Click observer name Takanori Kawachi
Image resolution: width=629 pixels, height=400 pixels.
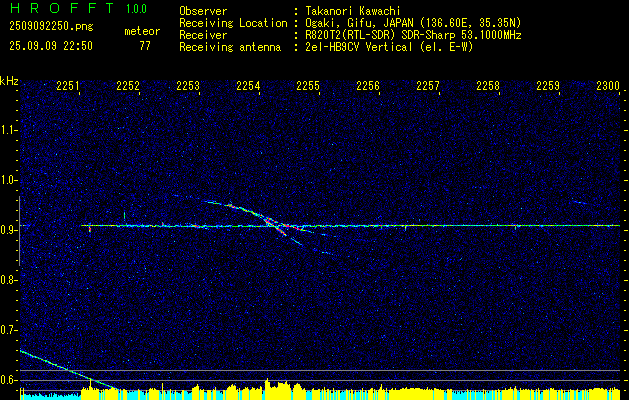point(352,11)
